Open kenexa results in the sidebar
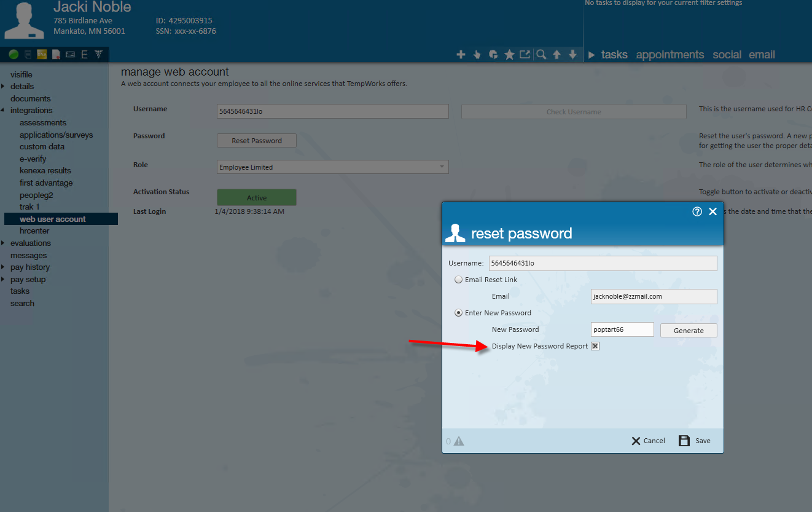The width and height of the screenshot is (812, 512). [45, 170]
